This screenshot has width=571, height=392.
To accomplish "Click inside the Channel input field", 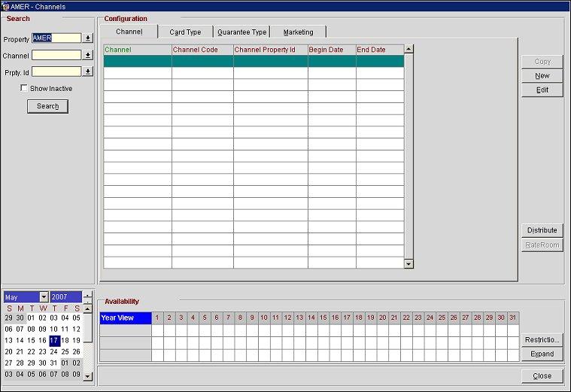I will pyautogui.click(x=56, y=56).
